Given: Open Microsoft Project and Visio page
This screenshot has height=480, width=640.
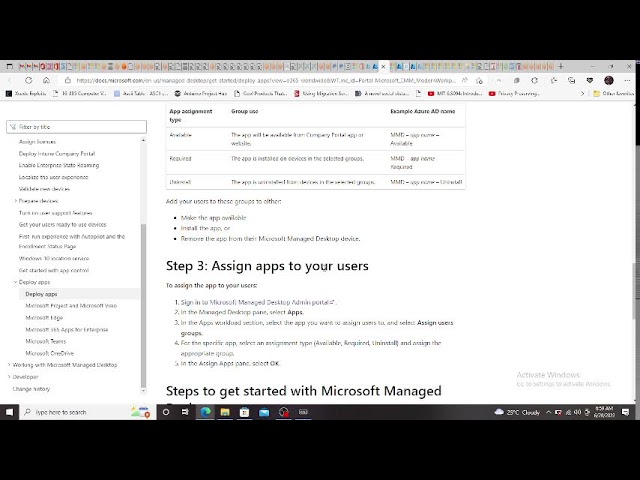Looking at the screenshot, I should (x=71, y=305).
